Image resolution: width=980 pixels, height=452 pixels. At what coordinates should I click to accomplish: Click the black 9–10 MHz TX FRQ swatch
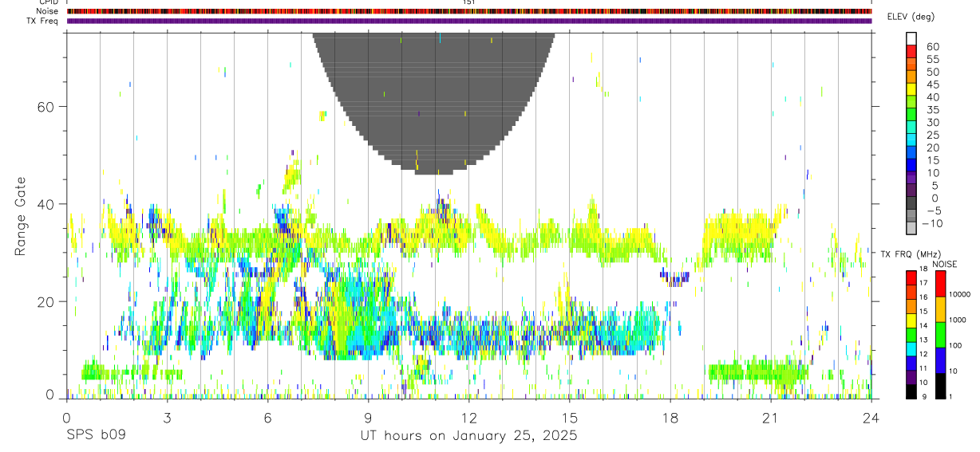[911, 391]
